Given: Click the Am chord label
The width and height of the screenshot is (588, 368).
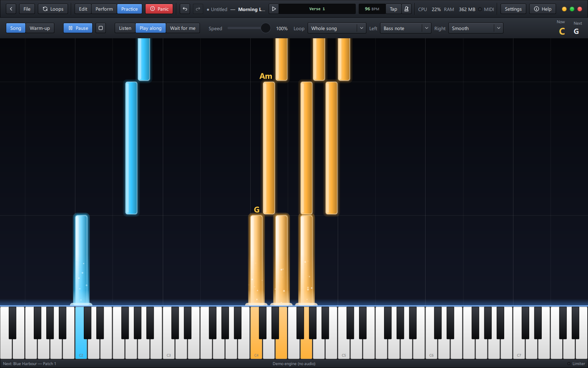Looking at the screenshot, I should (266, 76).
